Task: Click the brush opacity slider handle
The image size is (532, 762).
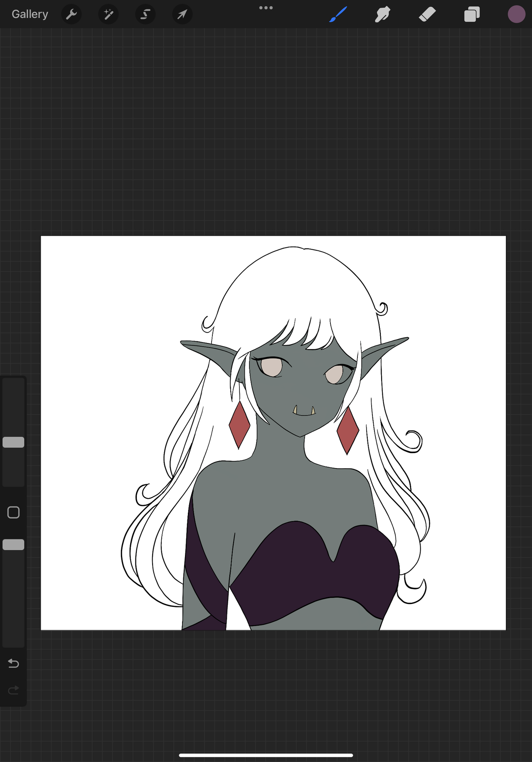Action: 13,545
